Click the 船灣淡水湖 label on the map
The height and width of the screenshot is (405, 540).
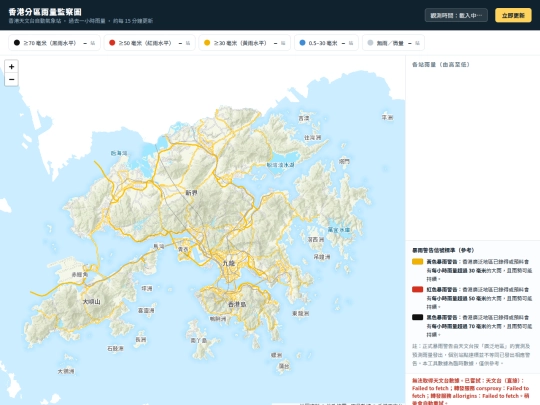click(x=281, y=165)
